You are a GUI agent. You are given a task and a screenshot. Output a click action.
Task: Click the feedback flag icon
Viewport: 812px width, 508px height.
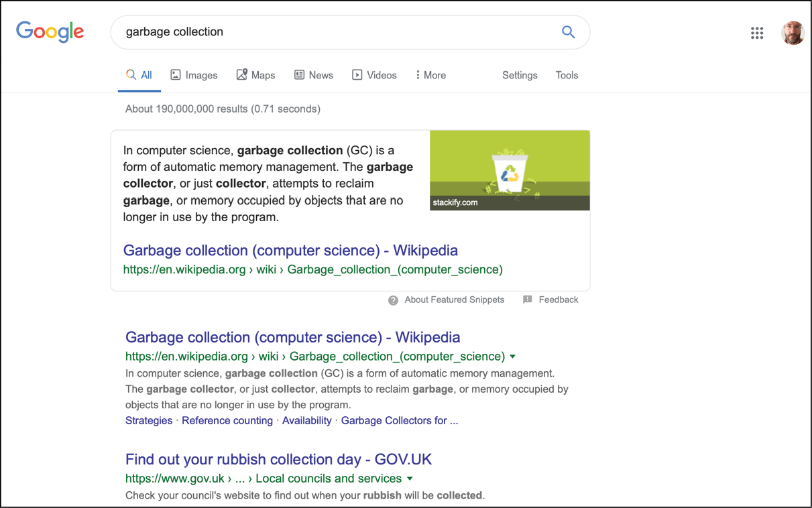pos(528,300)
